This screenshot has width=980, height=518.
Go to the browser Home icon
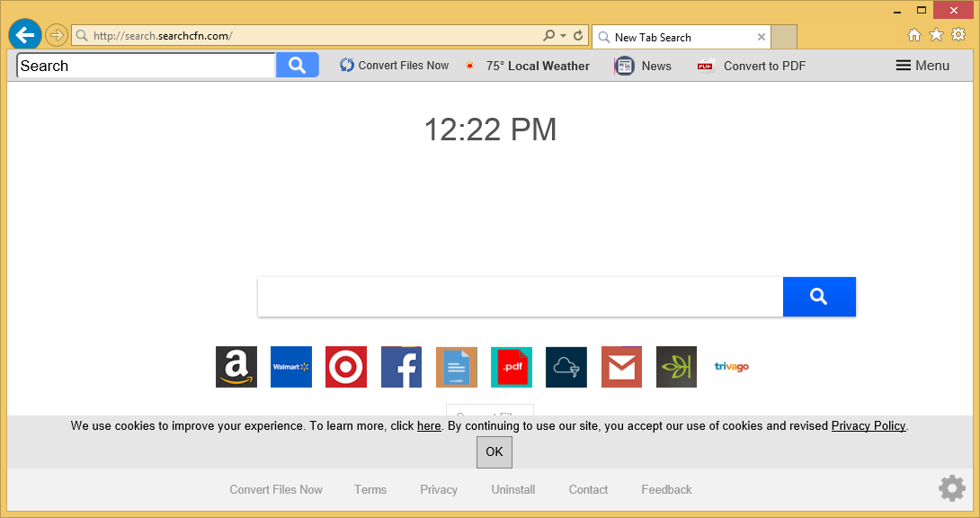pos(913,35)
